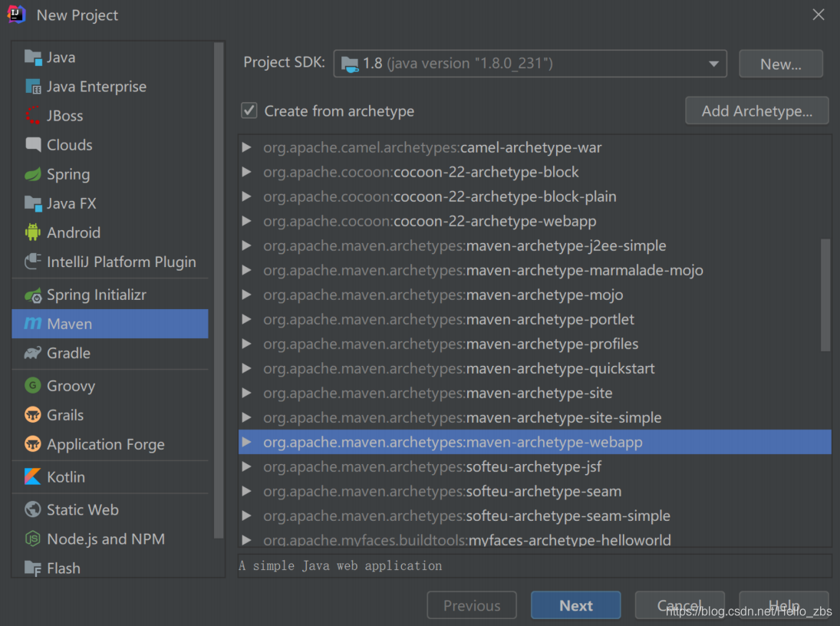Click the project type sidebar scrollbar

pyautogui.click(x=219, y=289)
